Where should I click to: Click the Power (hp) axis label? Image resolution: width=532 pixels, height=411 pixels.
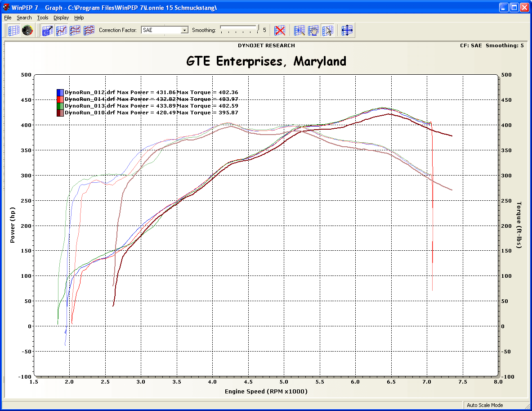(x=13, y=225)
